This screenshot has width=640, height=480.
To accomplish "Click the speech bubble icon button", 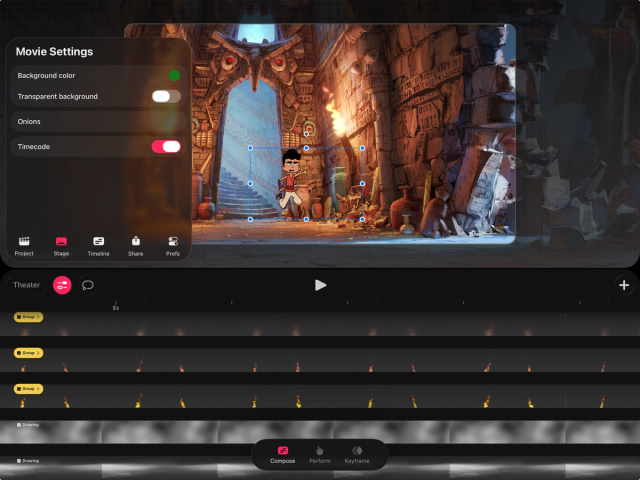I will pos(88,285).
